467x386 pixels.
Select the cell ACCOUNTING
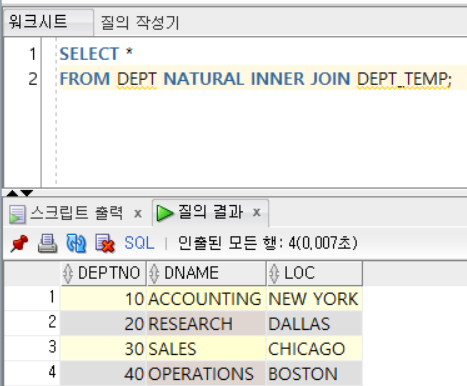coord(206,299)
